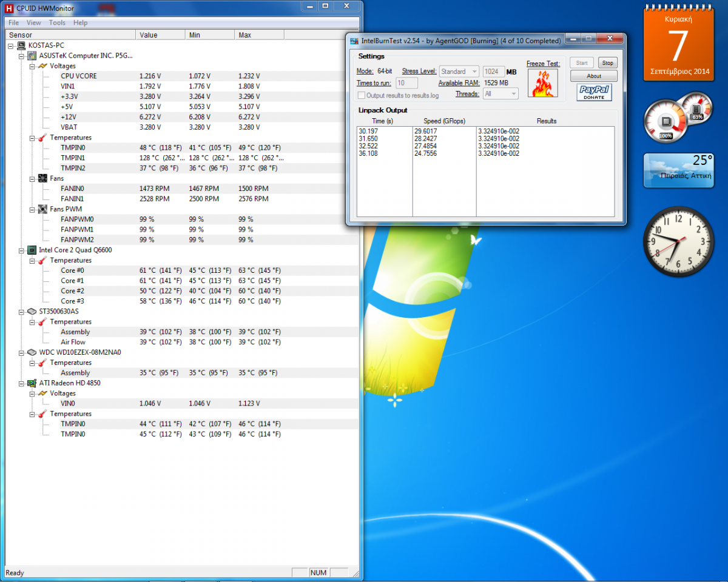The height and width of the screenshot is (582, 728).
Task: Click the lightning Voltages icon under ASUSTeK
Action: tap(42, 66)
